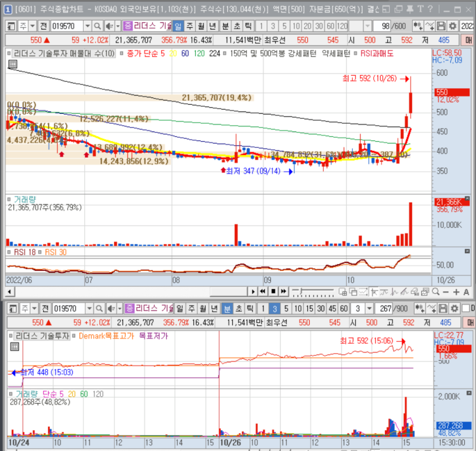Add candlestick indicator in upper chart toolbar
476x451 pixels.
coord(418,26)
